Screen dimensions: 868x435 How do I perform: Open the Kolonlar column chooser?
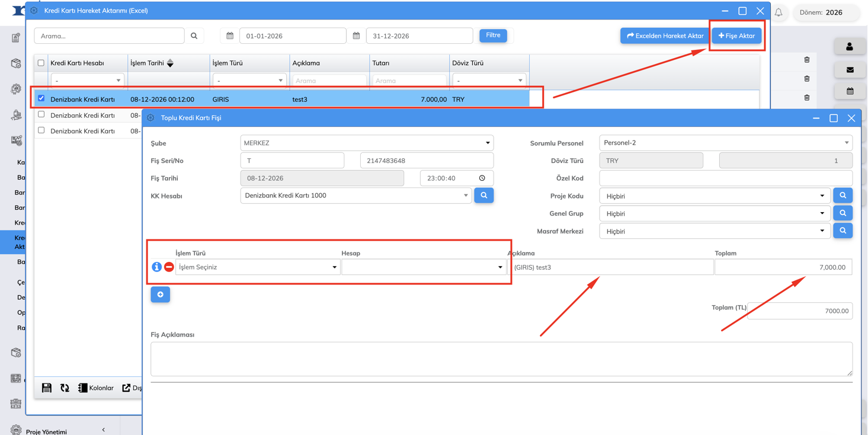[96, 388]
